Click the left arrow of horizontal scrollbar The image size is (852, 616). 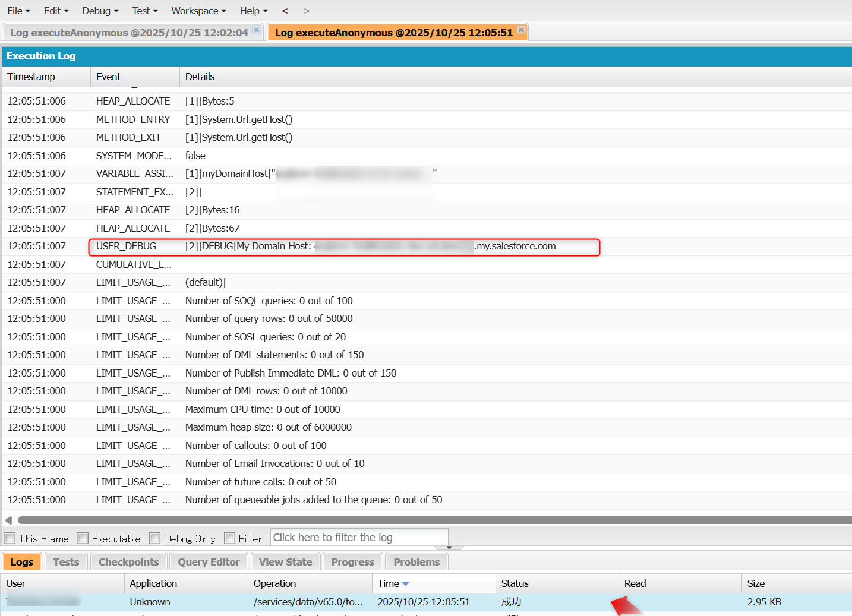click(x=8, y=520)
